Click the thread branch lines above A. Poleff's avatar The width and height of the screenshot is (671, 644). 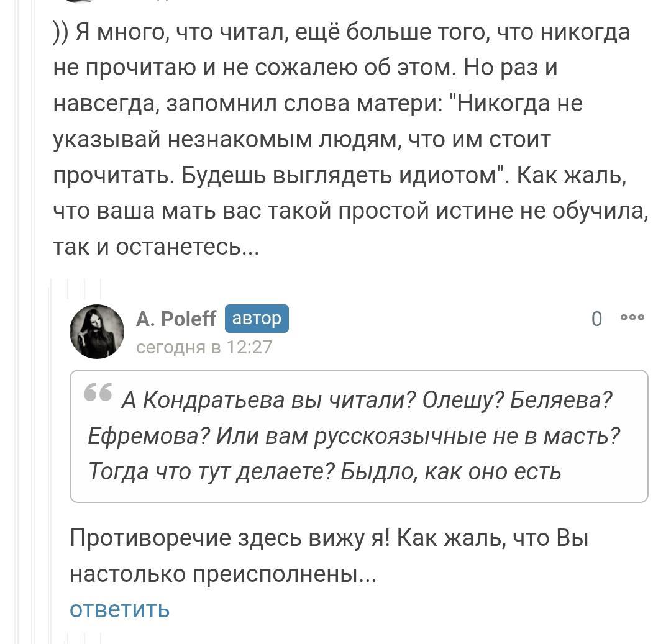(x=84, y=288)
